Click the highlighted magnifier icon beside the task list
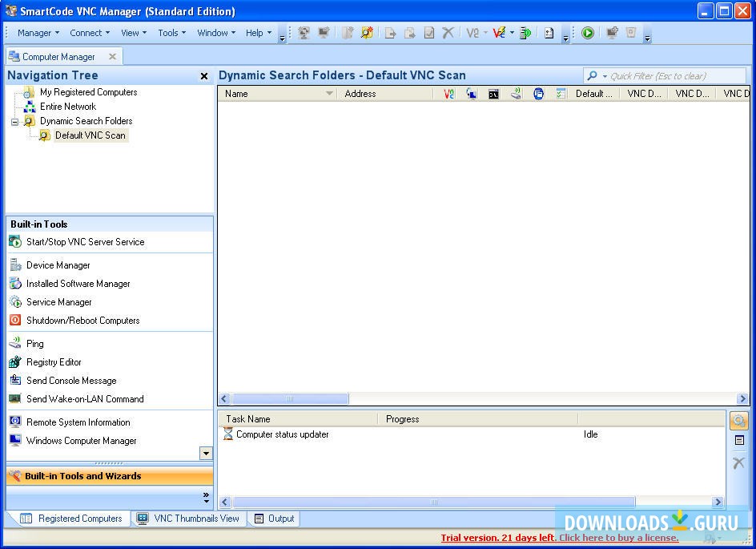Image resolution: width=756 pixels, height=549 pixels. (738, 421)
